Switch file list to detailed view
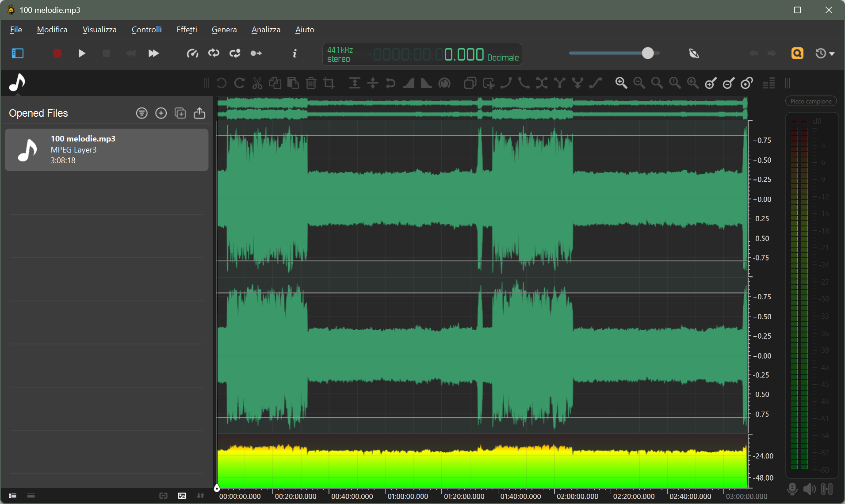The image size is (845, 504). pyautogui.click(x=12, y=496)
